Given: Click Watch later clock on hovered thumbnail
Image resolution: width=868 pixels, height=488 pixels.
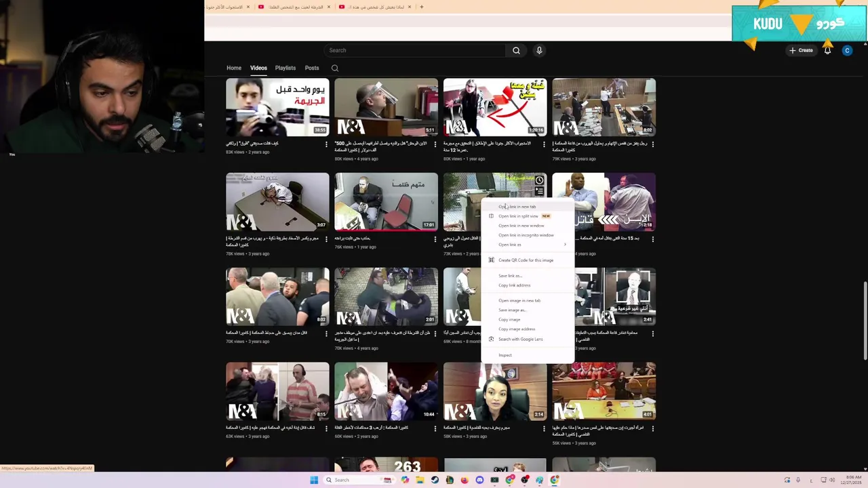Looking at the screenshot, I should [x=539, y=180].
